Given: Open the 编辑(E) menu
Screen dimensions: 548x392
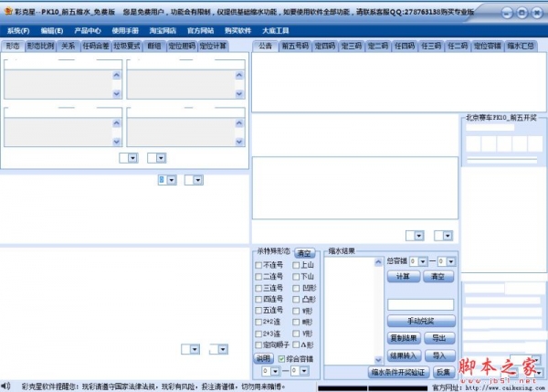Looking at the screenshot, I should click(52, 31).
